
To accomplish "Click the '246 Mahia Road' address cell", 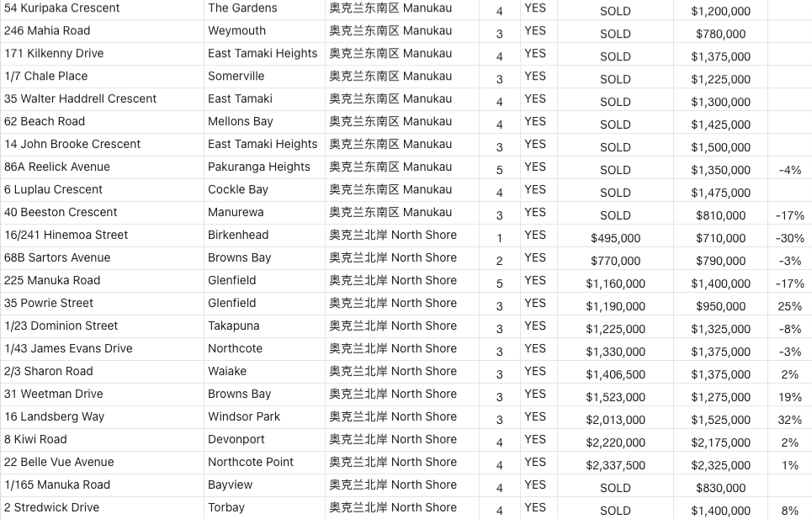I will click(x=102, y=31).
